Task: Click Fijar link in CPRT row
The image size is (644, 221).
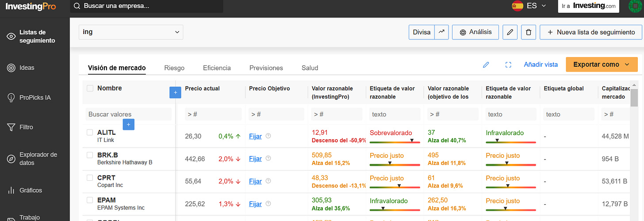Action: pyautogui.click(x=255, y=181)
